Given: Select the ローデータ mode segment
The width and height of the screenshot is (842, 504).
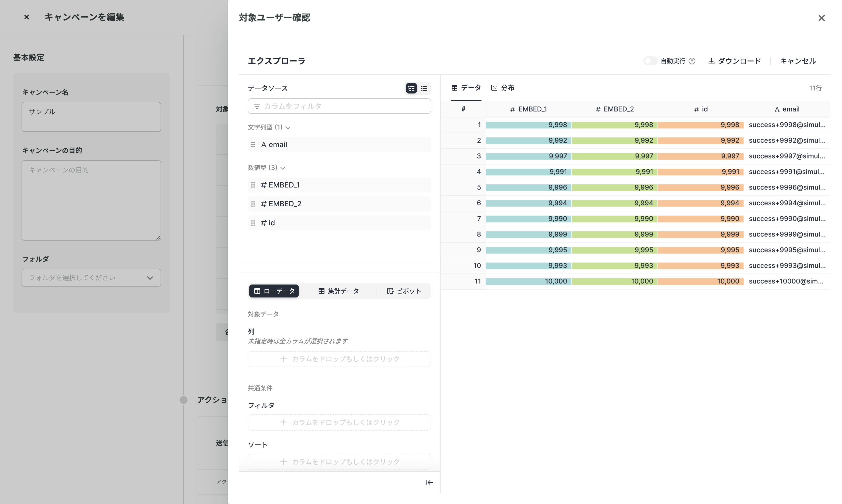Looking at the screenshot, I should (274, 291).
